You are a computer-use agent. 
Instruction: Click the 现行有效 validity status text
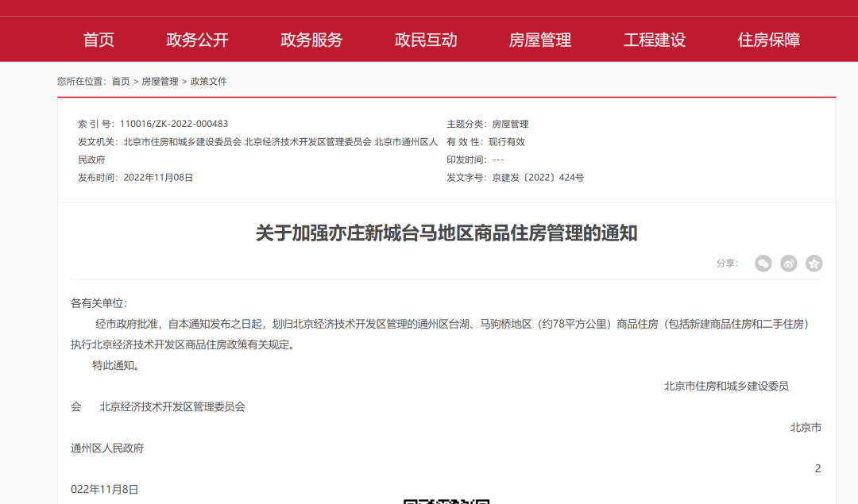tap(507, 142)
